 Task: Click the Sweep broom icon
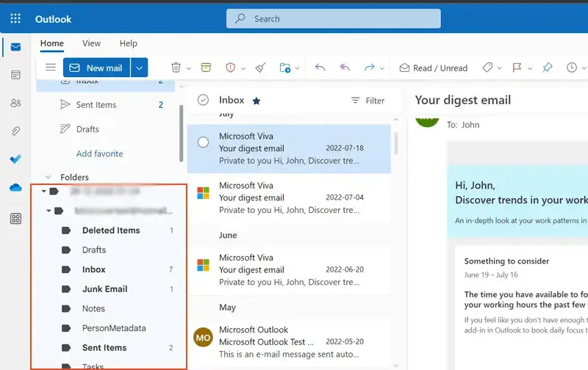[260, 68]
